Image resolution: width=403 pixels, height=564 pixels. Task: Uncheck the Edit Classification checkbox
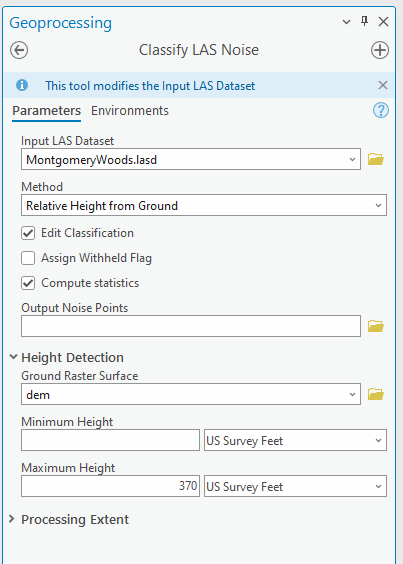coord(28,233)
